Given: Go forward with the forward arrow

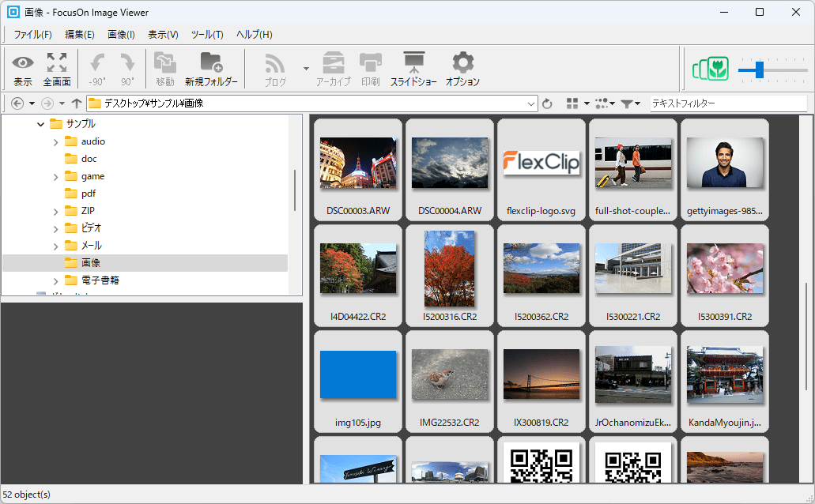Looking at the screenshot, I should [x=47, y=103].
